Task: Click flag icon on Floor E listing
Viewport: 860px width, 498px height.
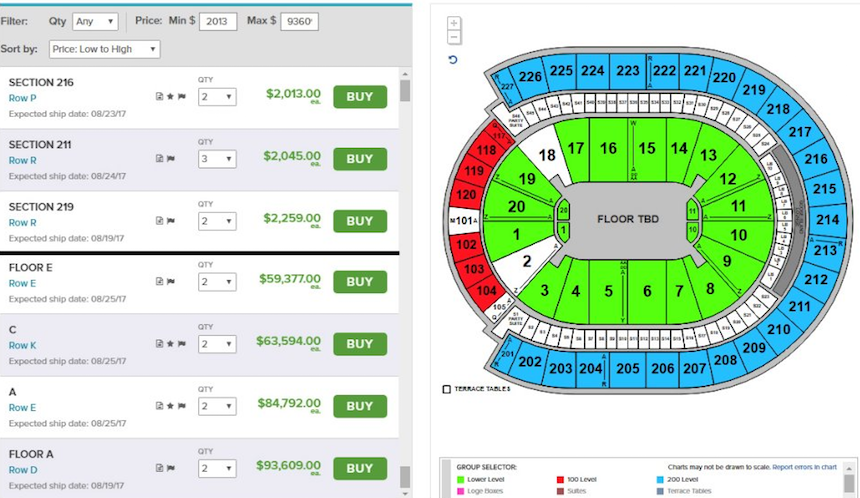Action: [170, 282]
